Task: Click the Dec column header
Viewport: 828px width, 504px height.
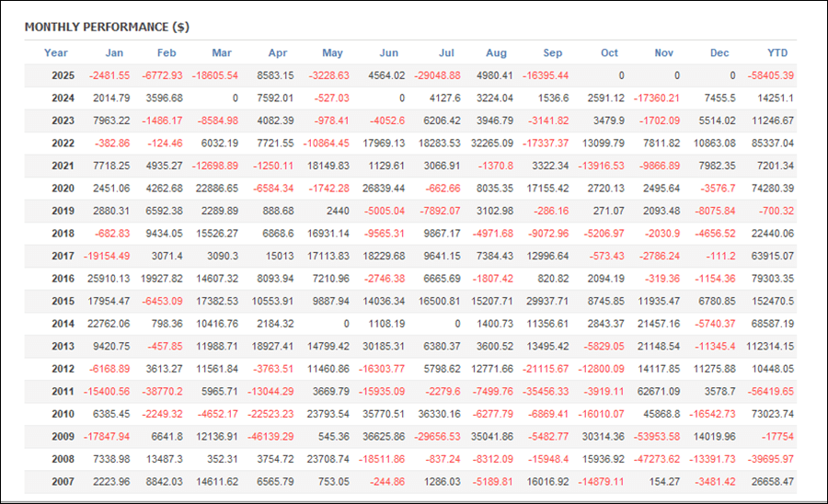Action: tap(721, 52)
